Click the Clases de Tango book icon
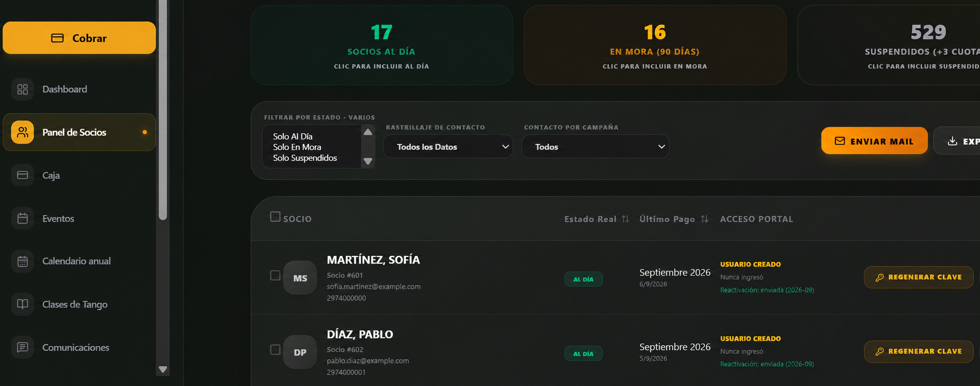Screen dimensions: 980x386 (x=23, y=304)
